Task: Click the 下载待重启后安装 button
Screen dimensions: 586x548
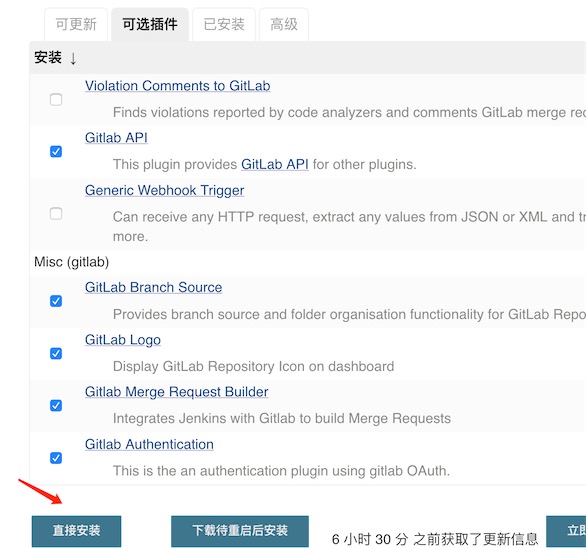Action: pyautogui.click(x=240, y=531)
